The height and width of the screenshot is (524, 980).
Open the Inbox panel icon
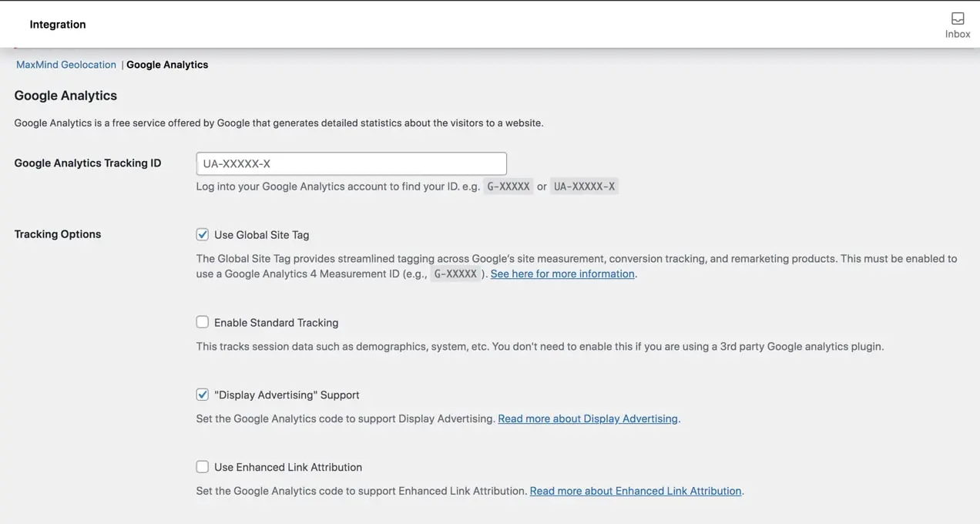957,25
